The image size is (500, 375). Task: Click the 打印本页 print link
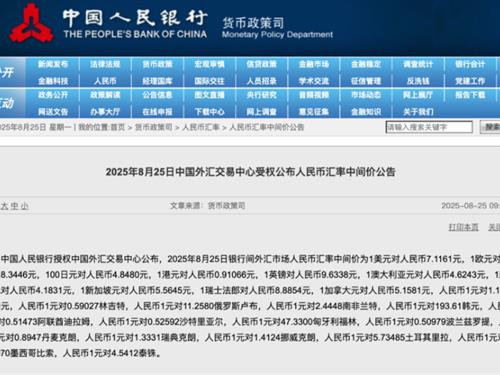pos(463,227)
